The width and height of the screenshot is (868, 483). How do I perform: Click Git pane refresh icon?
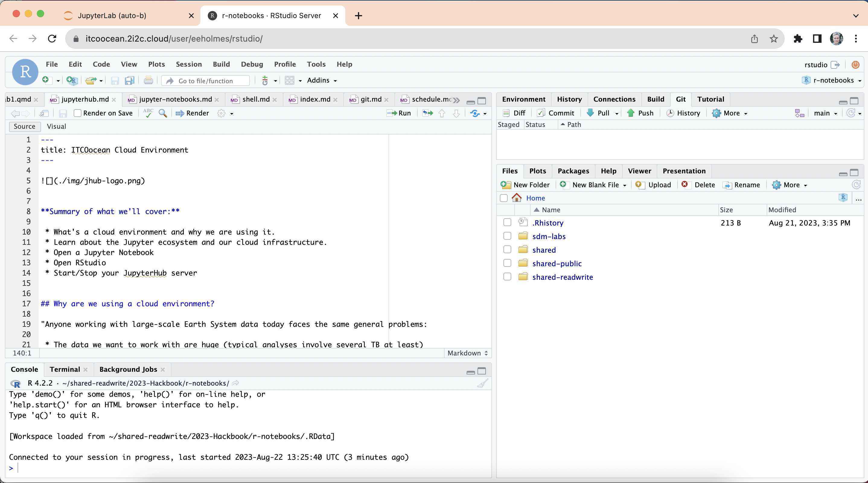(851, 113)
